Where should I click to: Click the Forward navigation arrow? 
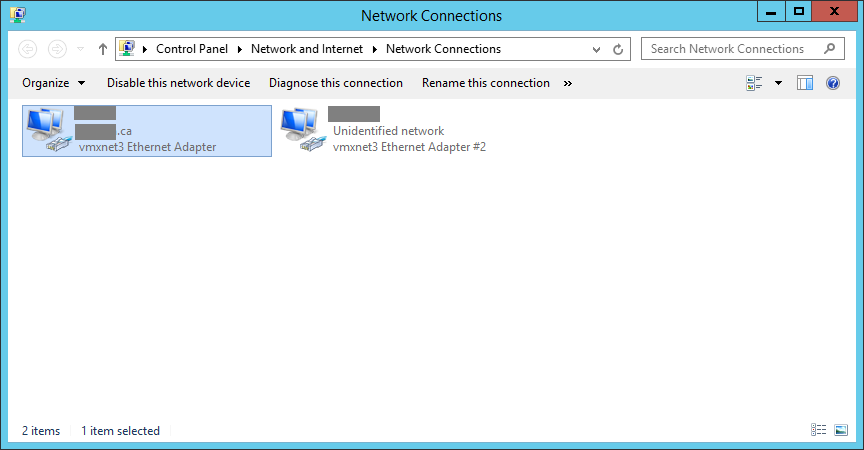pyautogui.click(x=57, y=49)
